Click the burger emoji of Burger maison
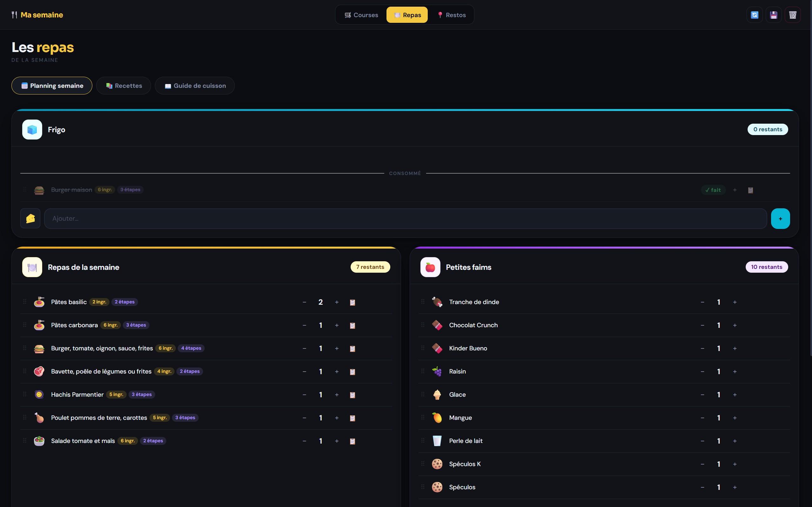Image resolution: width=812 pixels, height=507 pixels. 39,190
